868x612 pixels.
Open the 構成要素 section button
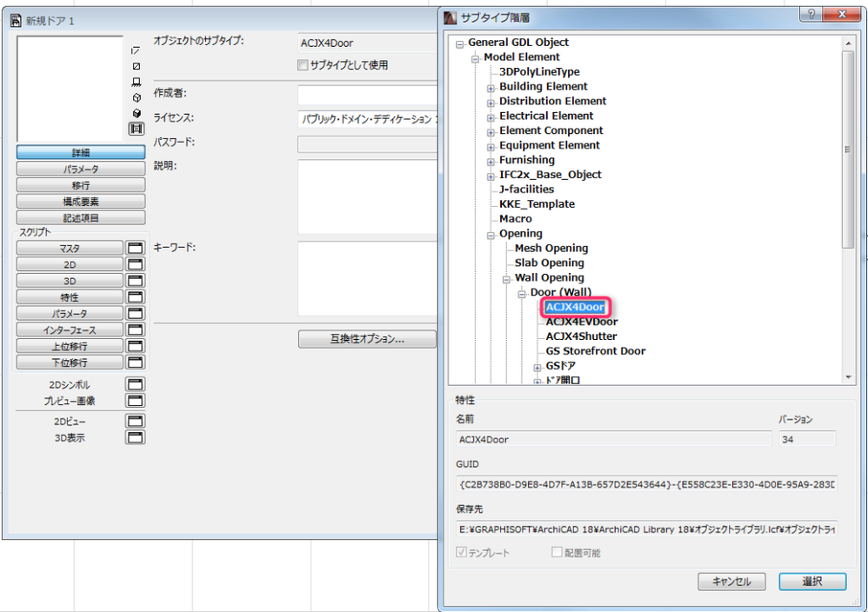(x=81, y=202)
